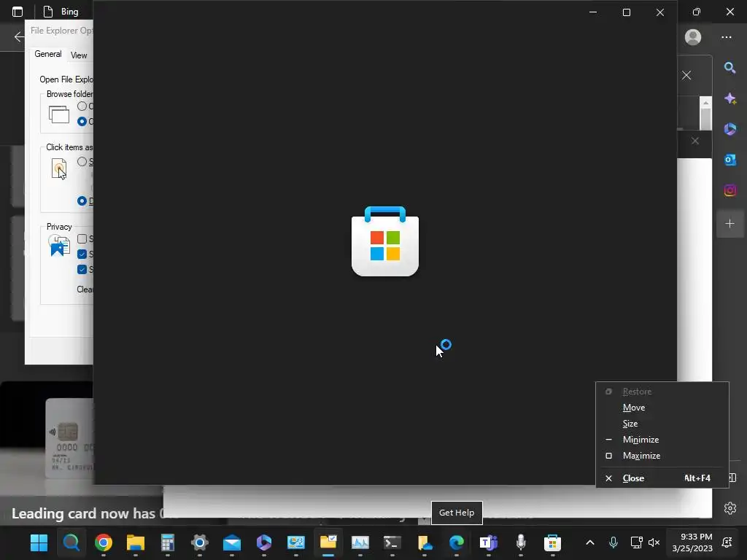Screen dimensions: 747x560
Task: Choose Maximize in the window context menu
Action: click(662, 456)
